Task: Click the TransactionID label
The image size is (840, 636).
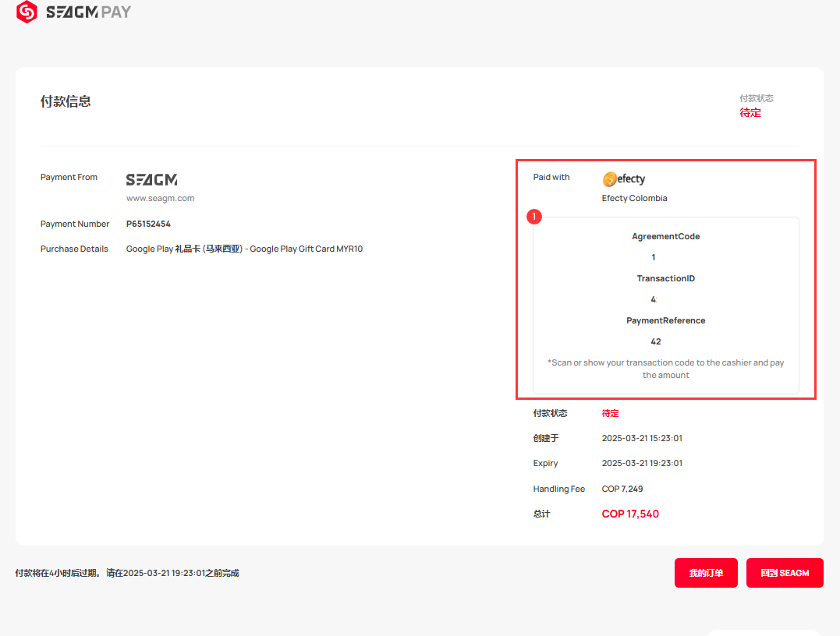Action: click(666, 278)
